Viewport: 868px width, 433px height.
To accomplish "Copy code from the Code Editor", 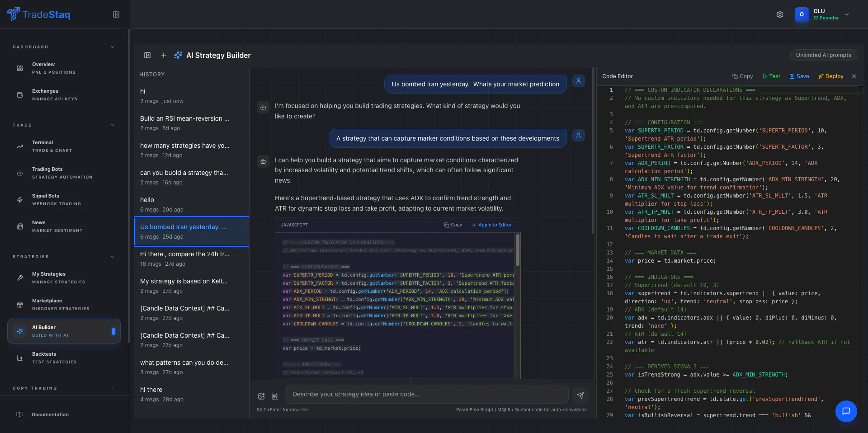I will click(x=742, y=76).
